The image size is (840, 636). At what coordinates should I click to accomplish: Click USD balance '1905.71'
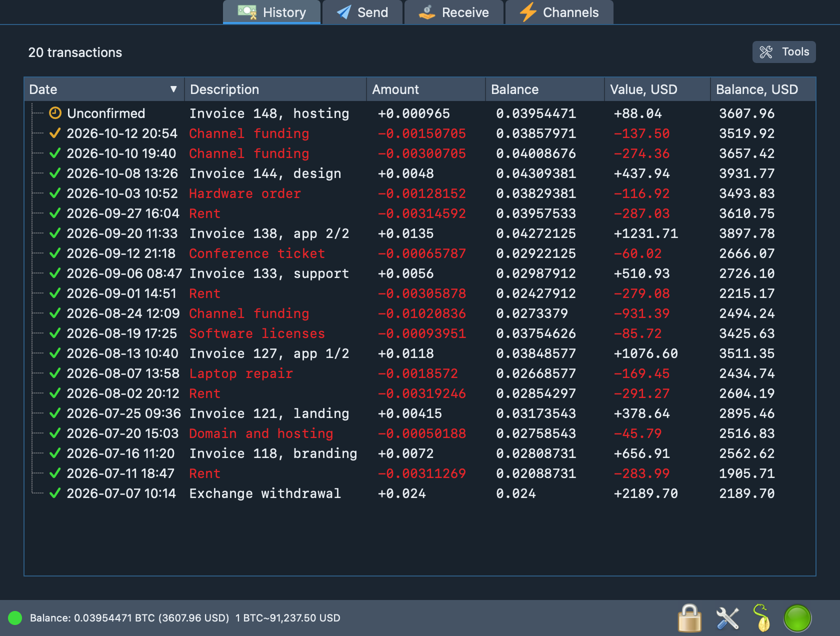tap(746, 473)
